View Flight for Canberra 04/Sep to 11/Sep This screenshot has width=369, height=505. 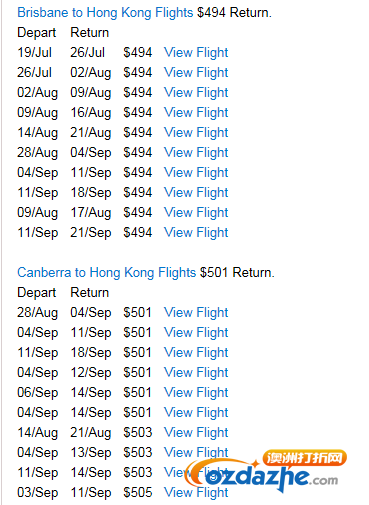[x=196, y=333]
